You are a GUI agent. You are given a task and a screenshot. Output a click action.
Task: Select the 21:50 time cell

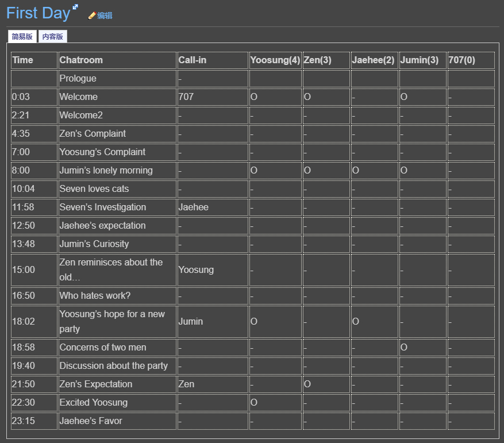point(34,384)
